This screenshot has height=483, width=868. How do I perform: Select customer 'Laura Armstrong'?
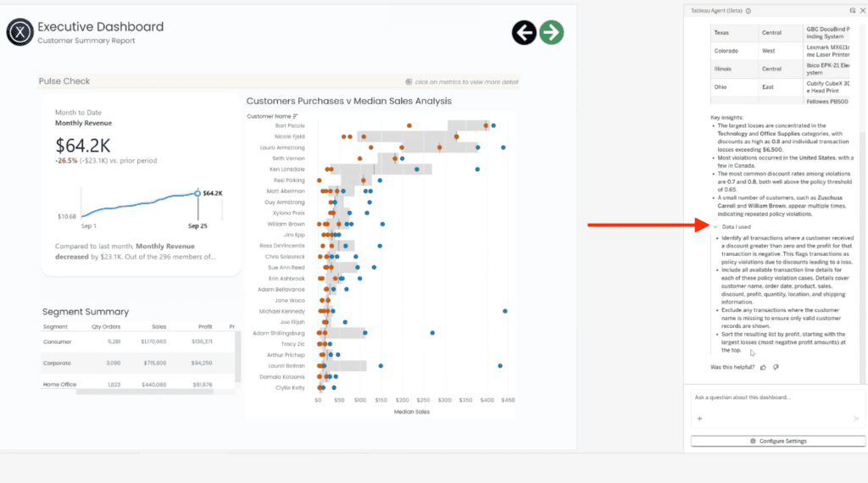pos(282,147)
